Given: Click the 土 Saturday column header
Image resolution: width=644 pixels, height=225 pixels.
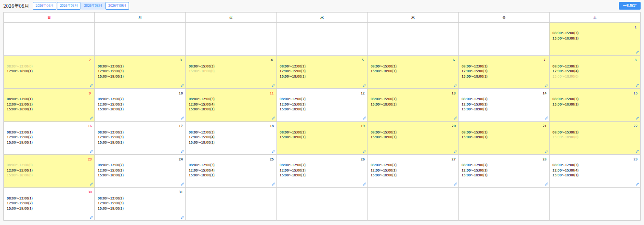Looking at the screenshot, I should pos(595,17).
